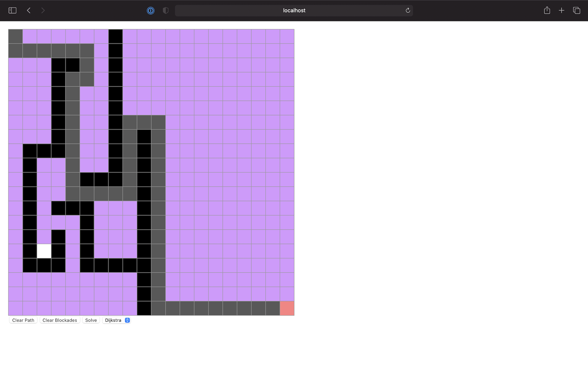This screenshot has width=588, height=368.
Task: Click the forward navigation arrow
Action: coord(43,10)
